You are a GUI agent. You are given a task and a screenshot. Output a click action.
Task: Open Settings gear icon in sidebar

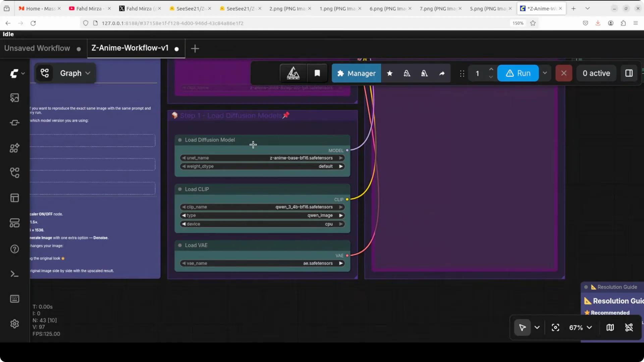14,324
